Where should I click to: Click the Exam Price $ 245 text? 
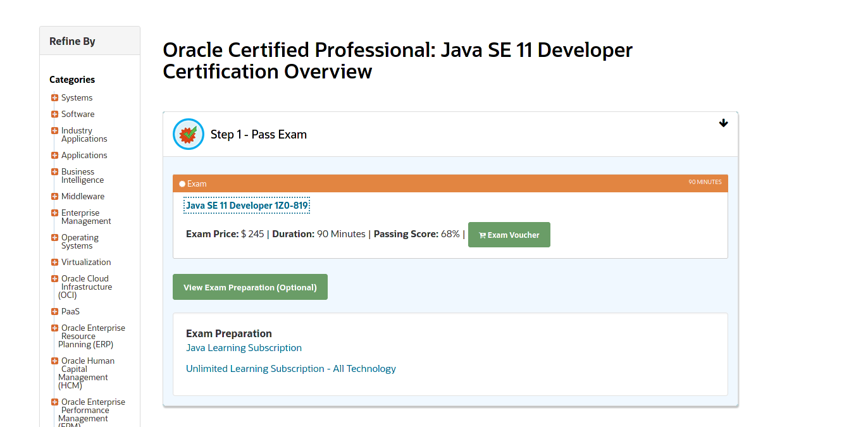225,234
